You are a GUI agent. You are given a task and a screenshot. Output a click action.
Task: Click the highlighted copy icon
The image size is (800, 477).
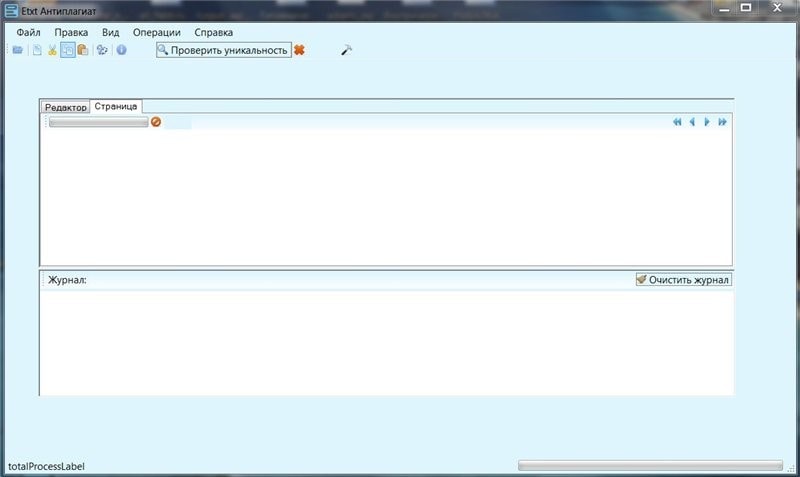tap(67, 50)
